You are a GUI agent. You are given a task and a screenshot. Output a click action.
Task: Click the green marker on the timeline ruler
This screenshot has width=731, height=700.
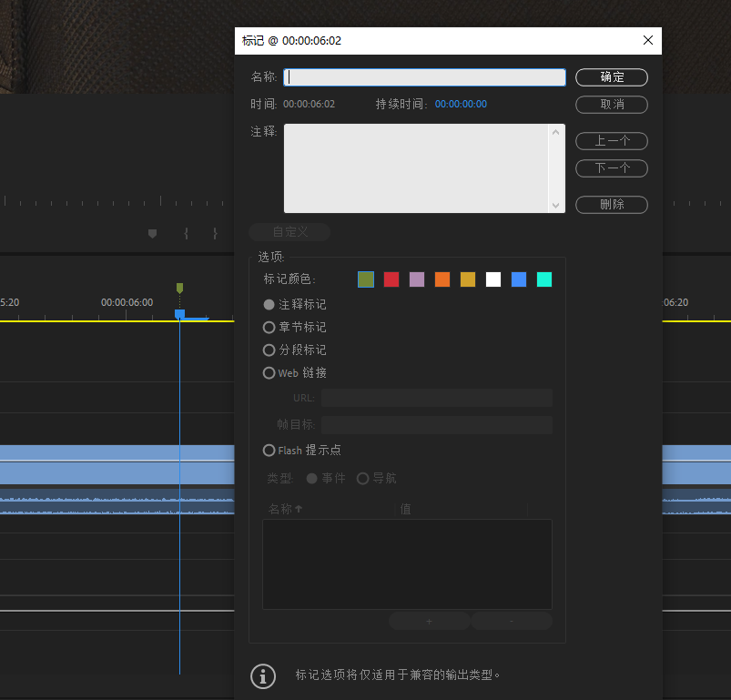(179, 288)
